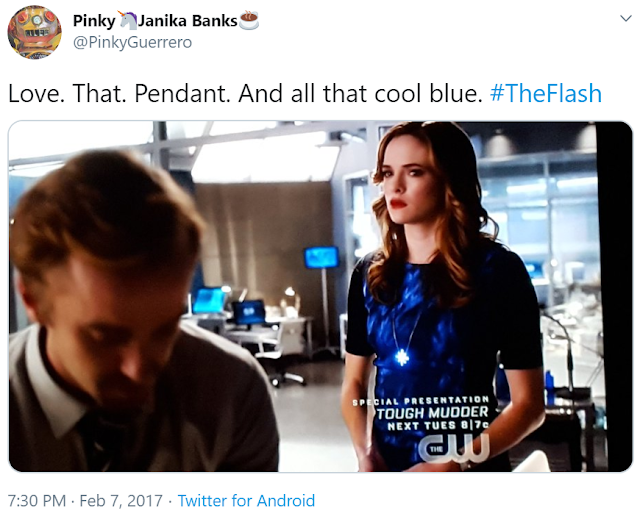Viewport: 640px width, 519px height.
Task: Click the @PinkyGuerrero handle
Action: (x=132, y=42)
